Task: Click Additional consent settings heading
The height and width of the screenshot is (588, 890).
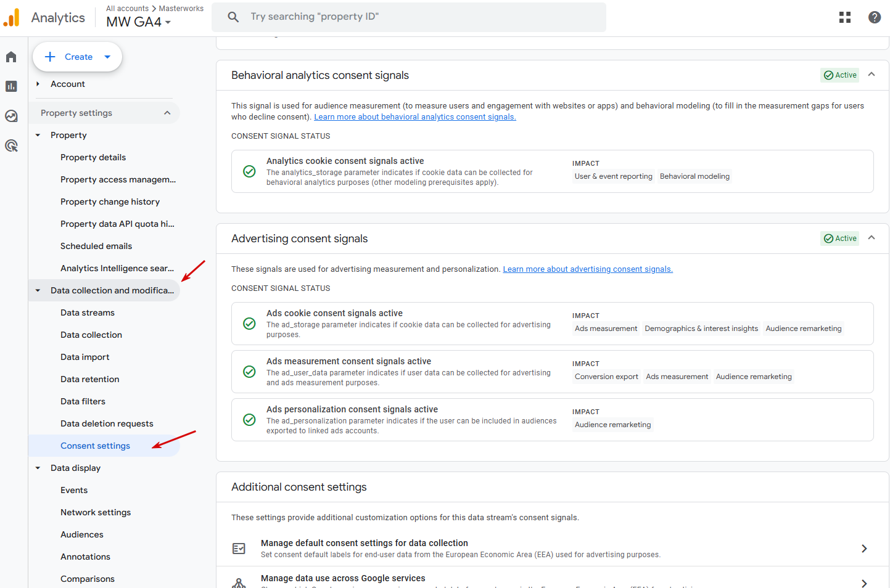Action: point(299,487)
